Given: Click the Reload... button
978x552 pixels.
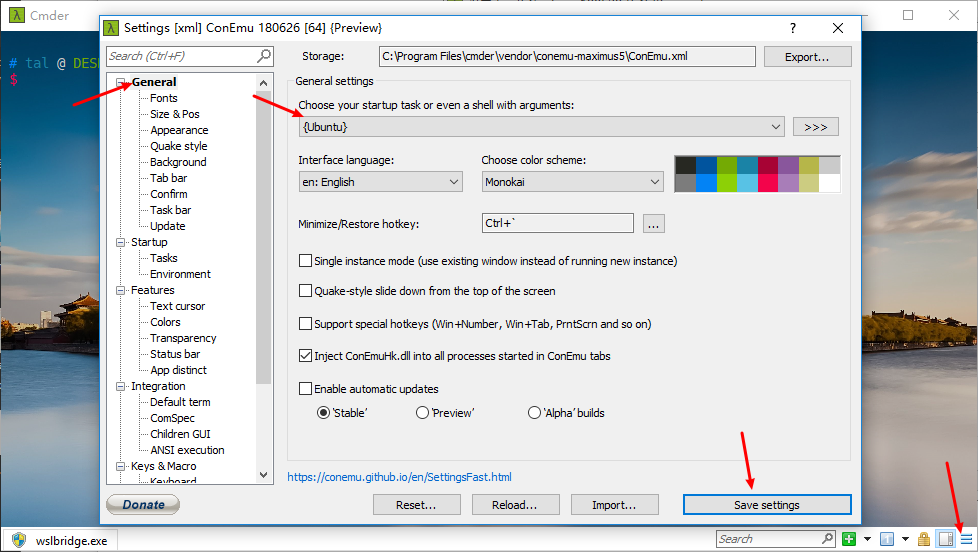Looking at the screenshot, I should 515,505.
